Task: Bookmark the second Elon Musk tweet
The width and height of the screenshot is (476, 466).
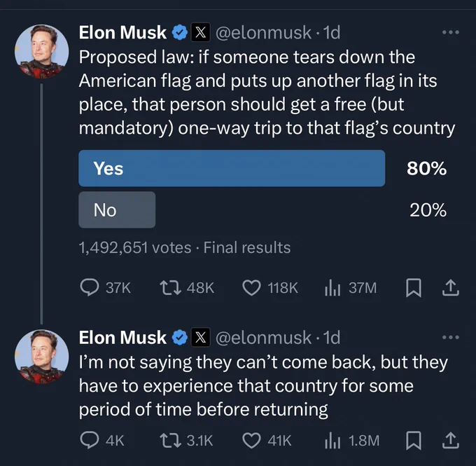Action: coord(414,441)
